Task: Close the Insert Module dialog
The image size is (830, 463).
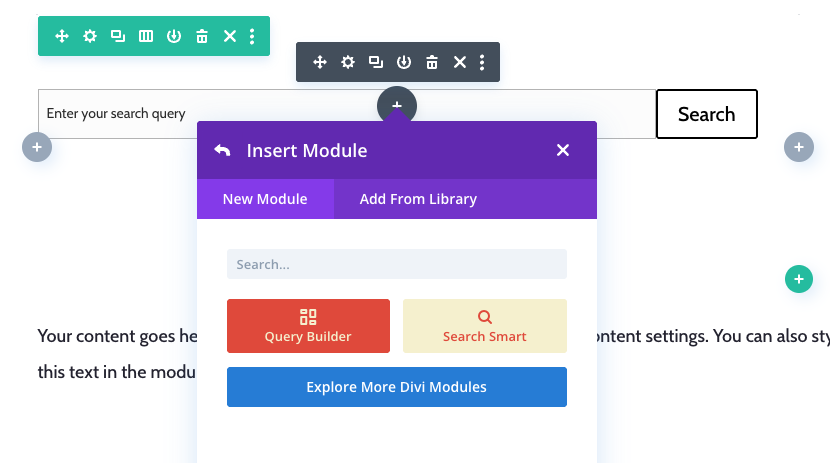Action: [x=563, y=150]
